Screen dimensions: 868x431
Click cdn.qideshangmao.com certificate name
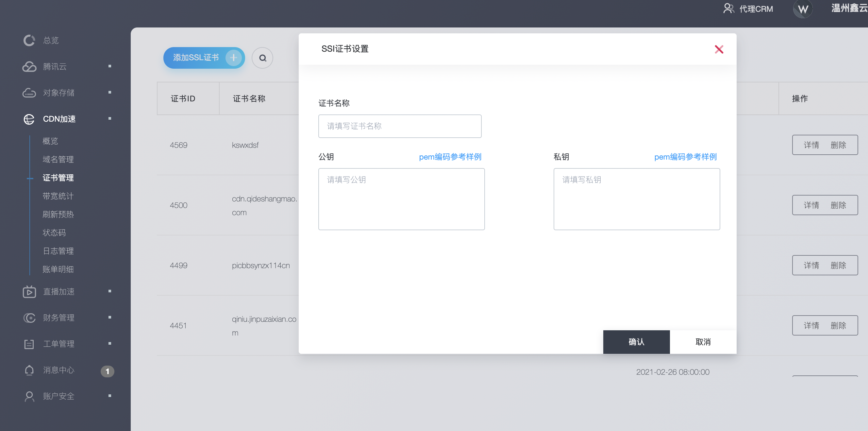point(264,206)
